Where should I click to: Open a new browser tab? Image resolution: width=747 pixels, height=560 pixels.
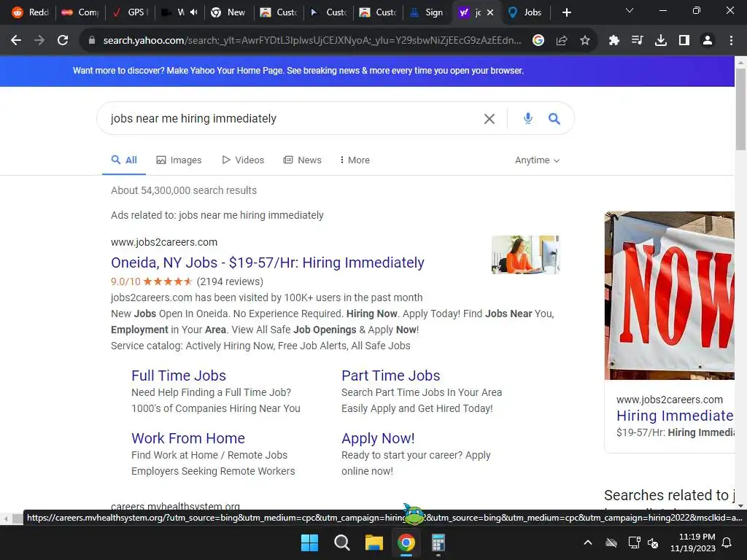(566, 12)
